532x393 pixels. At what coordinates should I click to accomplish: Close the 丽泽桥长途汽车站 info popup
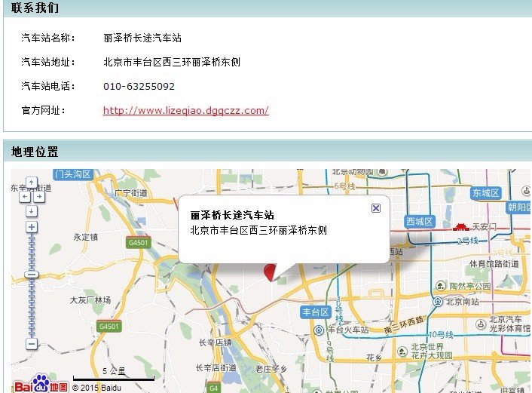click(x=376, y=208)
